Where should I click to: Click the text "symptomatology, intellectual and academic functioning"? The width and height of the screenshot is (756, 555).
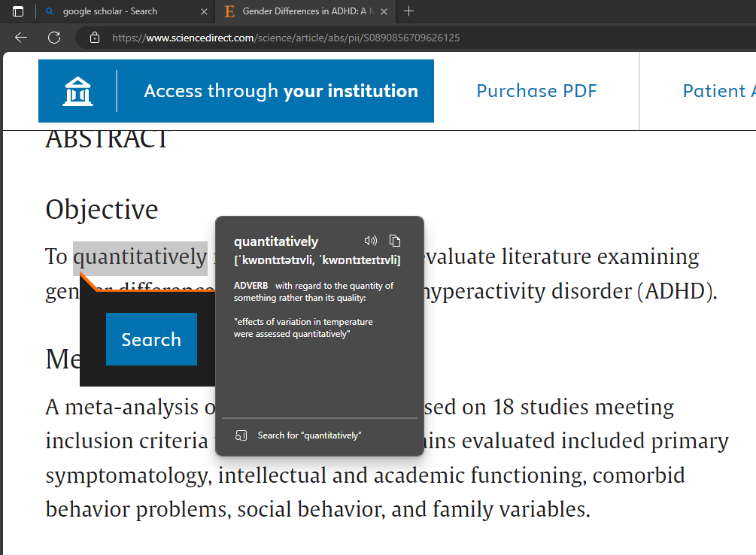(x=316, y=475)
